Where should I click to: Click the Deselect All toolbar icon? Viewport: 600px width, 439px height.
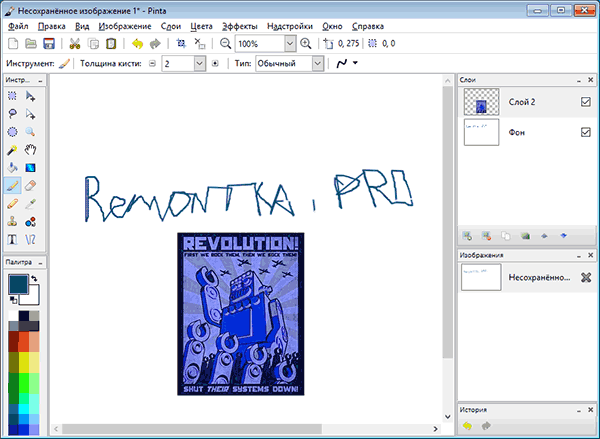click(x=199, y=44)
